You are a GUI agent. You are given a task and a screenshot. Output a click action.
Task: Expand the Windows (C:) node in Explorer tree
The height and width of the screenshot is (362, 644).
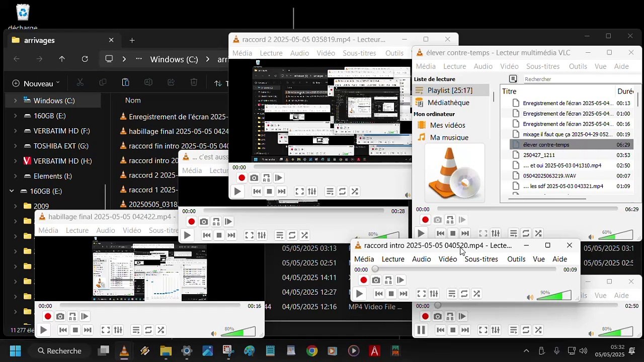[x=15, y=101]
